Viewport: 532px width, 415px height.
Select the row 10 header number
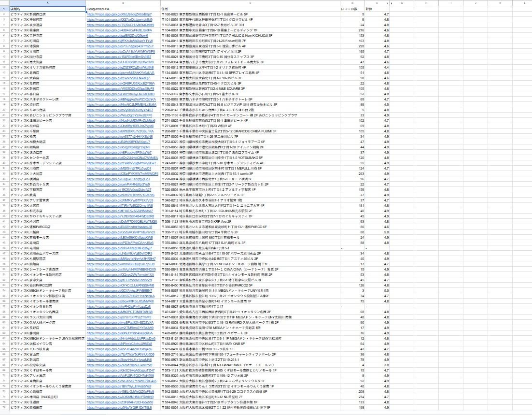point(4,55)
